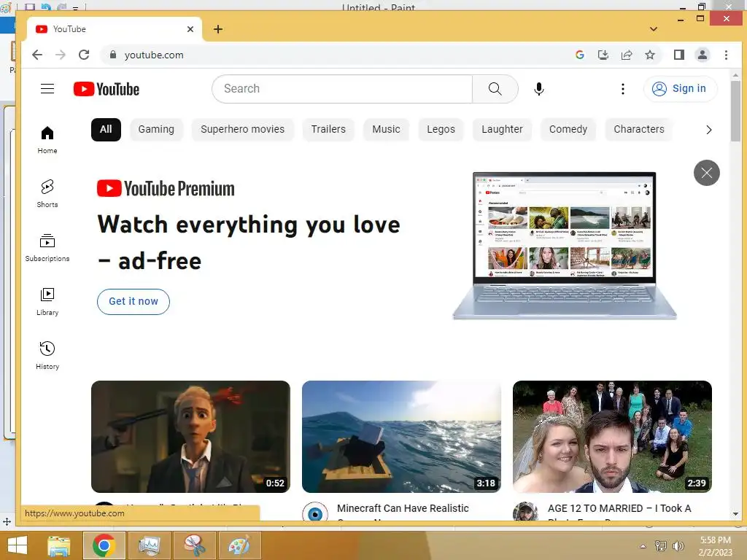
Task: Open the wedding 2:39 video thumbnail
Action: click(x=612, y=437)
